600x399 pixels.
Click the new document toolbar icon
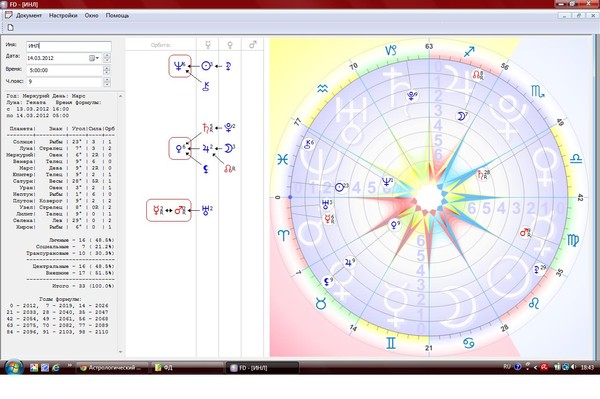[10, 28]
